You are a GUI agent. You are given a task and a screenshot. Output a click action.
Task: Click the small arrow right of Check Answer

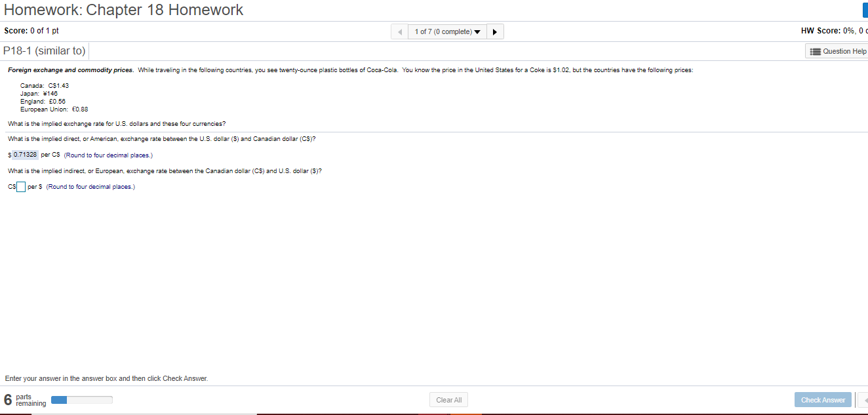pos(862,400)
